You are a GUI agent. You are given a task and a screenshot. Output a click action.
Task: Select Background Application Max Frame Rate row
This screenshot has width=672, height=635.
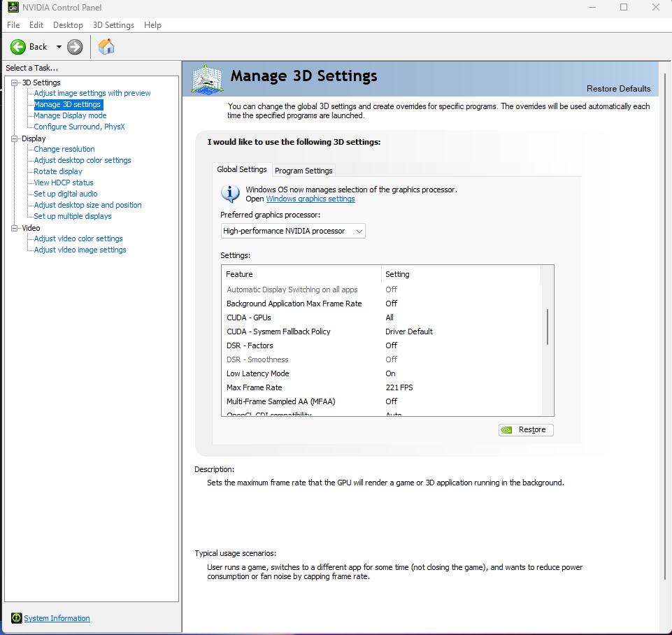coord(381,304)
